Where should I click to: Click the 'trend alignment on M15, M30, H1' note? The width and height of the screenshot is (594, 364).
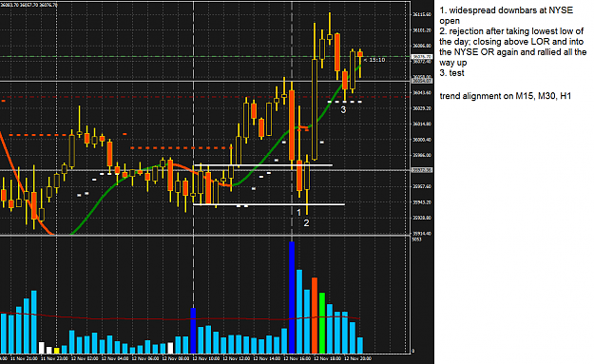(x=506, y=96)
